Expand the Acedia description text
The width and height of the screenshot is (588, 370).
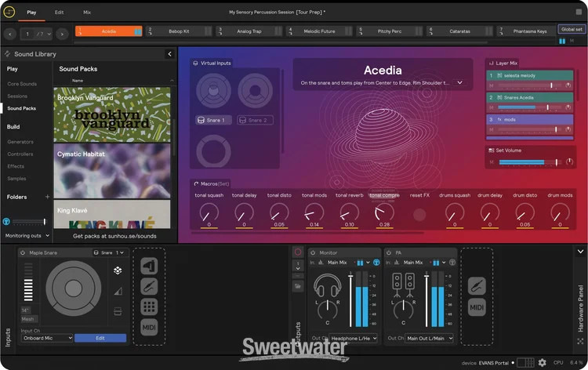pyautogui.click(x=460, y=82)
